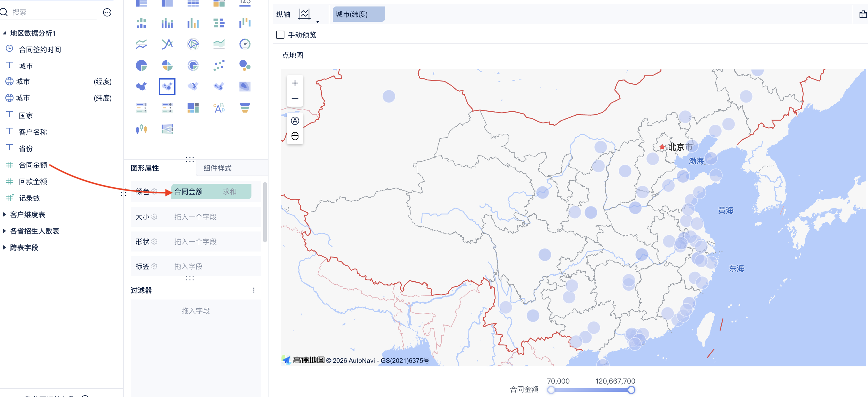Select the pie chart type icon
This screenshot has width=868, height=397.
point(141,65)
